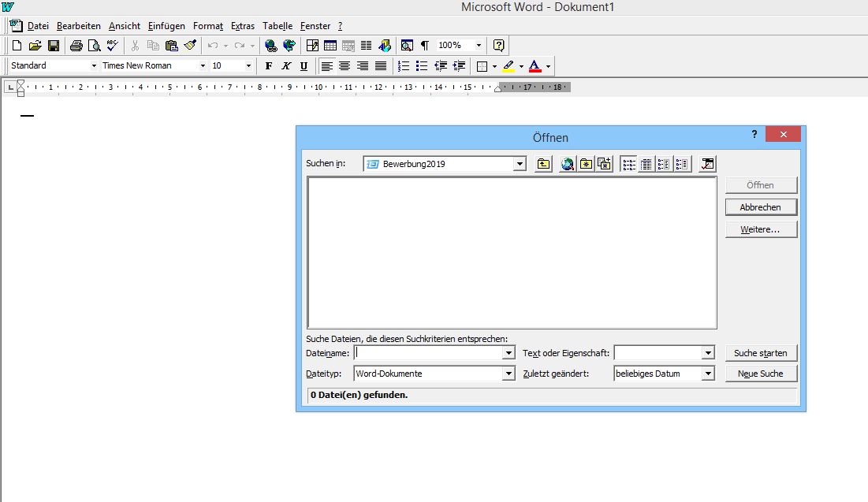Open the 100% zoom dropdown
The image size is (868, 502).
[x=479, y=46]
